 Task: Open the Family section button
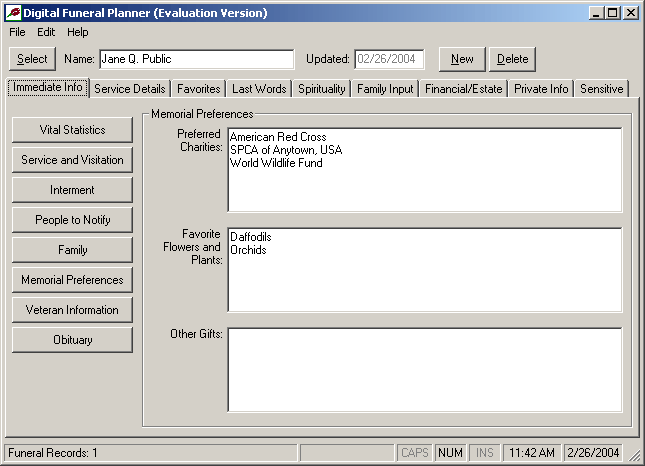click(72, 250)
